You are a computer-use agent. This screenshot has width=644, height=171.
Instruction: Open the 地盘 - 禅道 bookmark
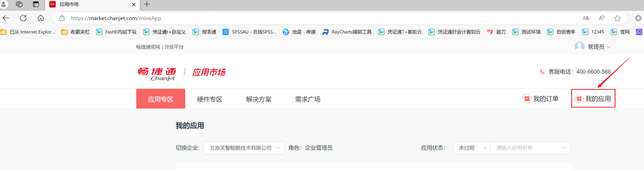pos(299,32)
